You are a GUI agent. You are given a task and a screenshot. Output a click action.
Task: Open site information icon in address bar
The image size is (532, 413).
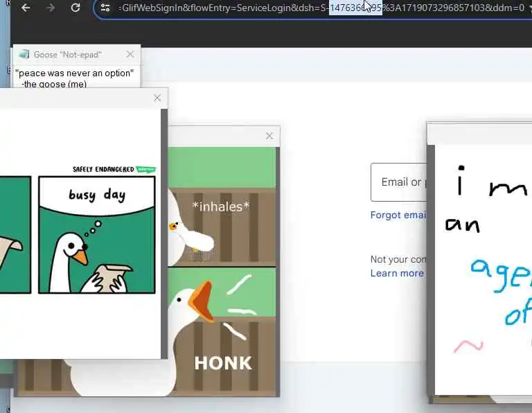[x=105, y=8]
